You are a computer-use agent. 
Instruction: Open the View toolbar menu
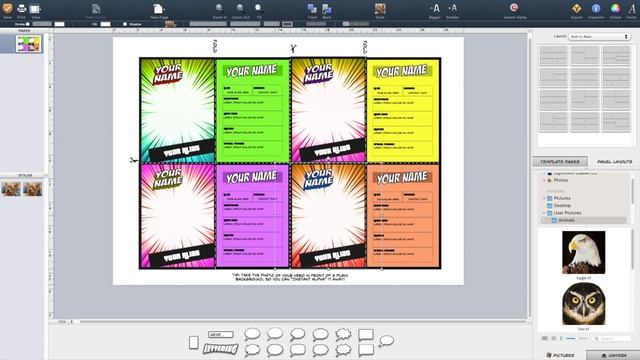point(36,9)
